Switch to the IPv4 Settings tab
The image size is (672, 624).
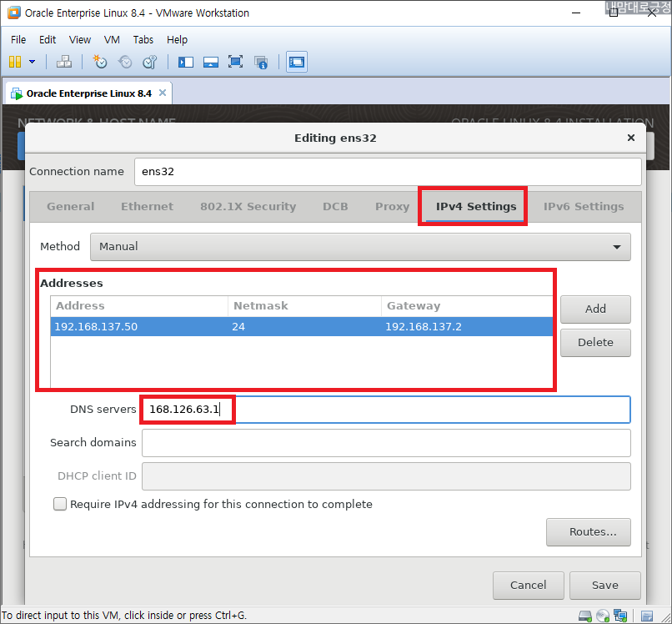tap(476, 206)
